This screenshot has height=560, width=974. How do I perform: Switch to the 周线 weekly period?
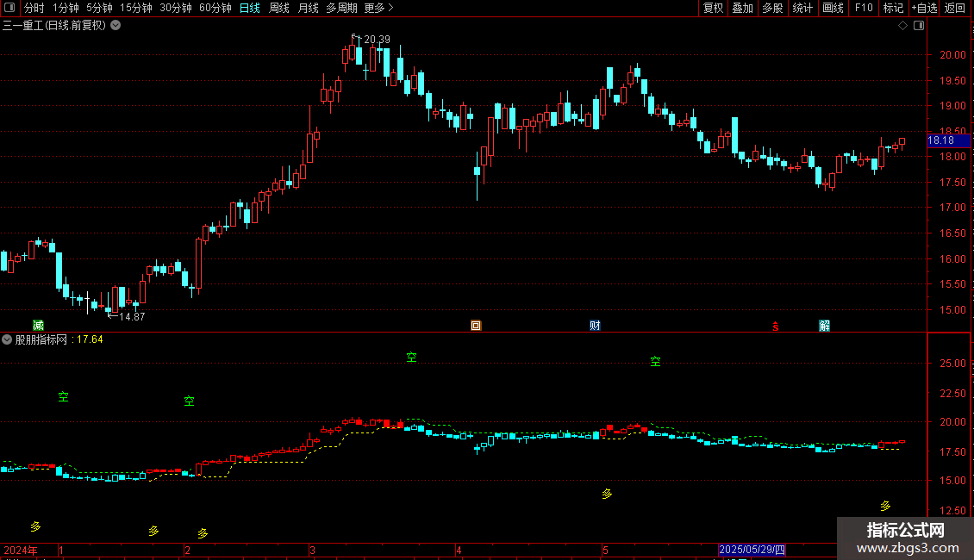tap(279, 8)
